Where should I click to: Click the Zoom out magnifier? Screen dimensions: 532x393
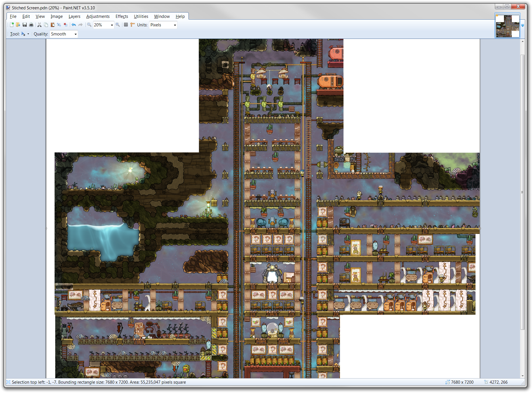pos(89,25)
